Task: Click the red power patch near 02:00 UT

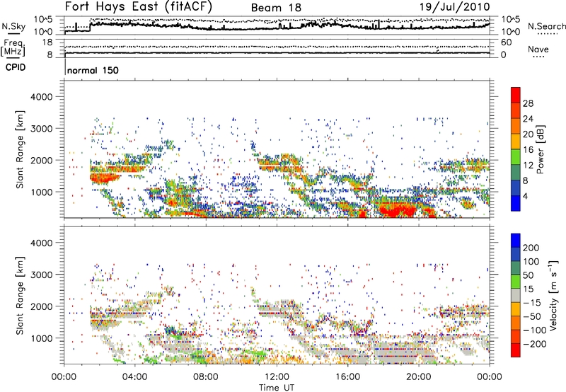Action: pyautogui.click(x=103, y=177)
